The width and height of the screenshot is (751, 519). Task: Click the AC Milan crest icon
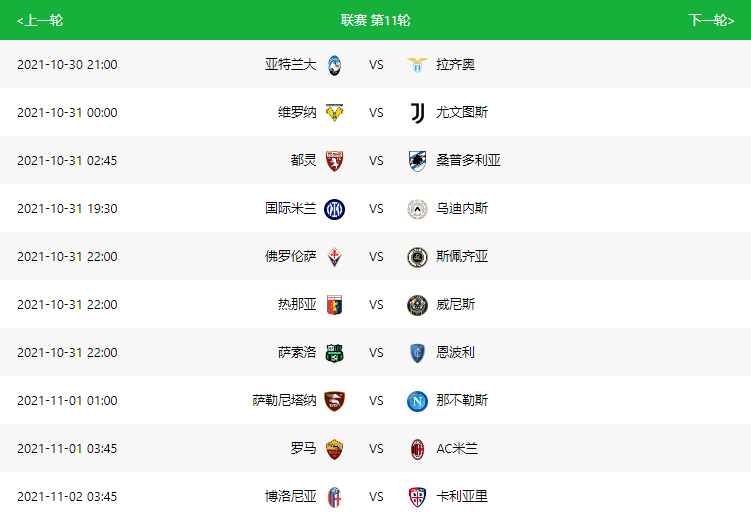[x=417, y=449]
